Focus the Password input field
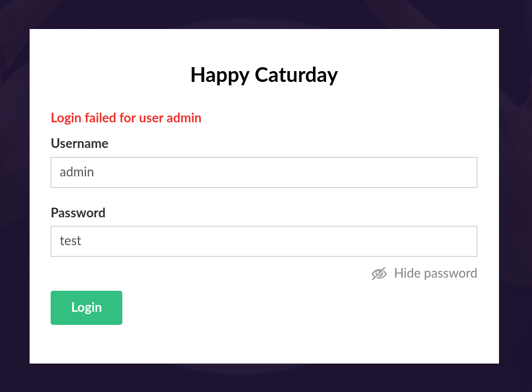The image size is (532, 392). point(263,241)
